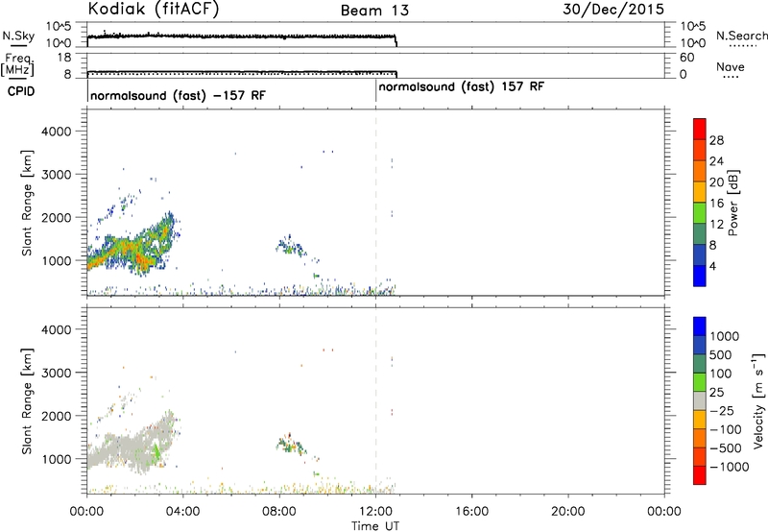Click the 'Beam 13' label
Screen dimensions: 768x532
tap(374, 11)
